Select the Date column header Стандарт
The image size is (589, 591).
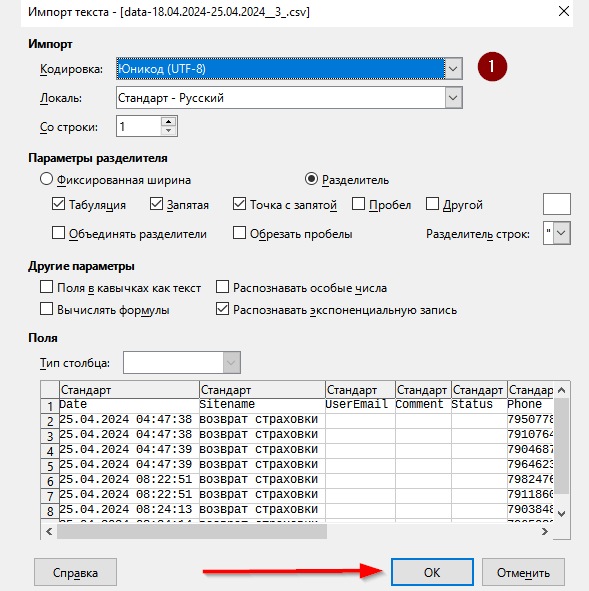129,390
